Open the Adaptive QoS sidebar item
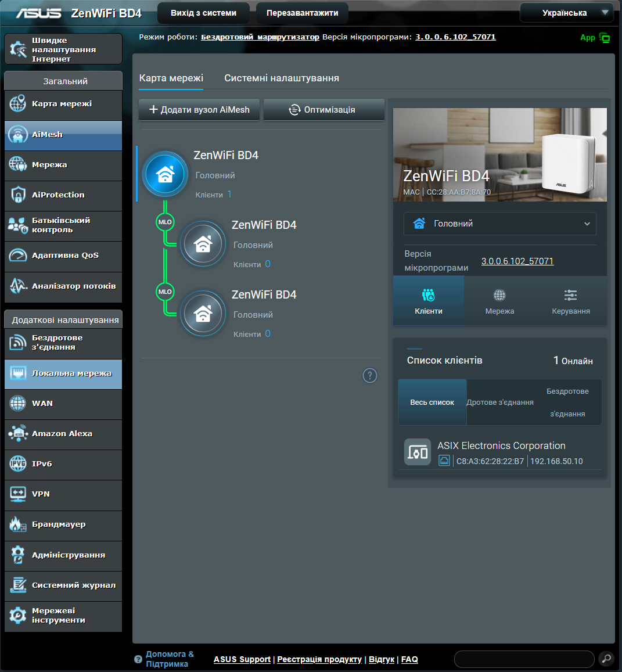 (63, 256)
